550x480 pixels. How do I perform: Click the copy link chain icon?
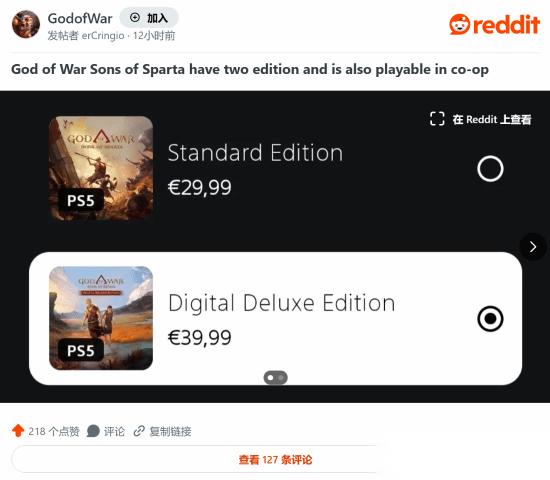[x=139, y=431]
